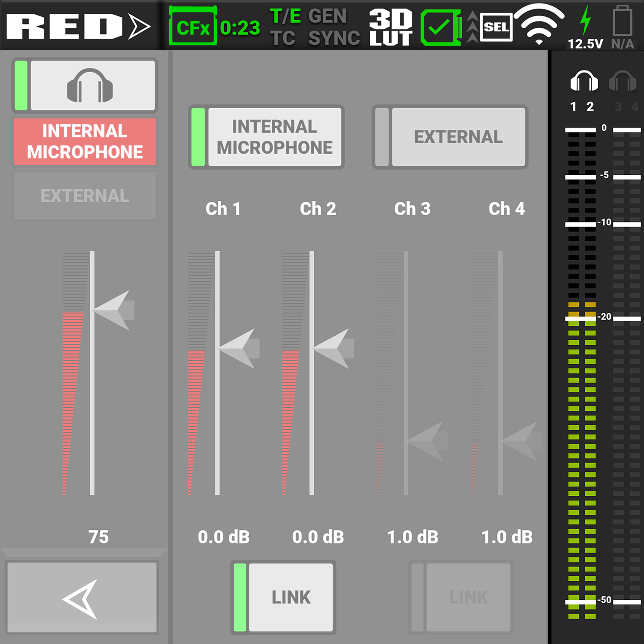This screenshot has width=644, height=644.
Task: Select the SEL box icon
Action: pos(496,27)
